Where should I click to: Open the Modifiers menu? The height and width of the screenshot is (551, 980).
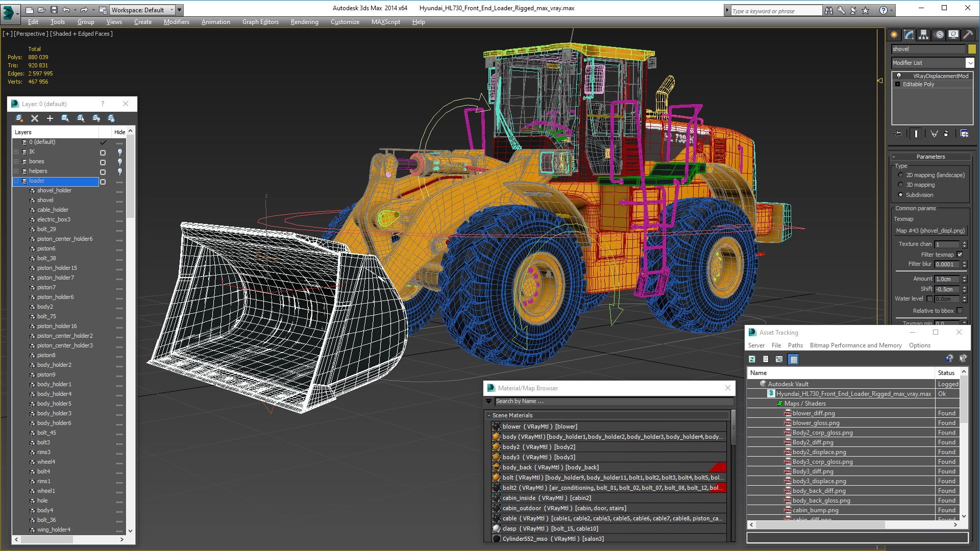pyautogui.click(x=176, y=22)
